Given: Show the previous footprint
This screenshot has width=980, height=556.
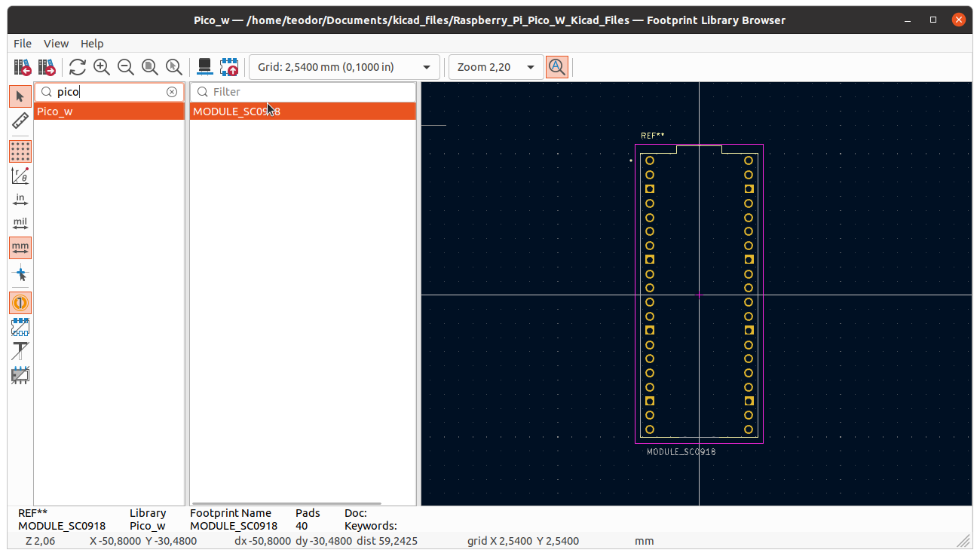Looking at the screenshot, I should [x=22, y=67].
